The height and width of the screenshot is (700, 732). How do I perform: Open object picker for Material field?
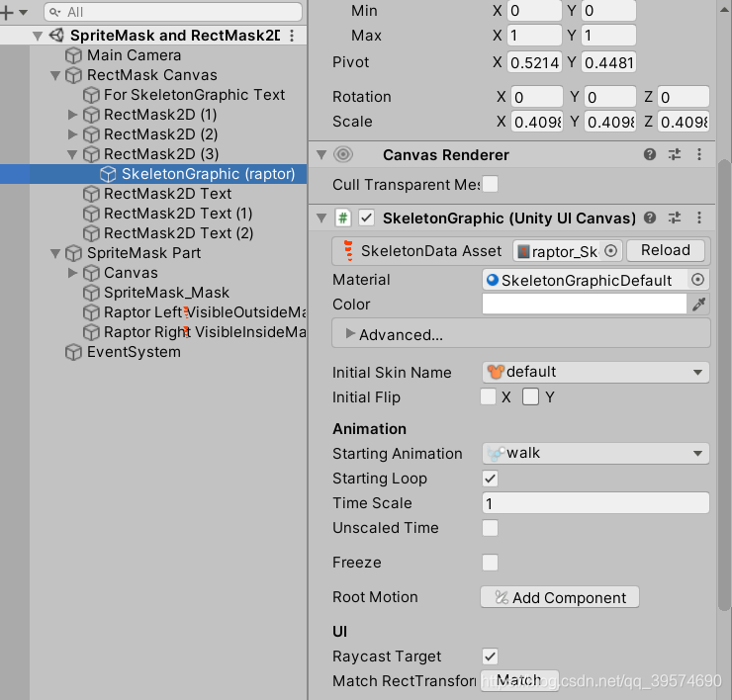[x=698, y=280]
